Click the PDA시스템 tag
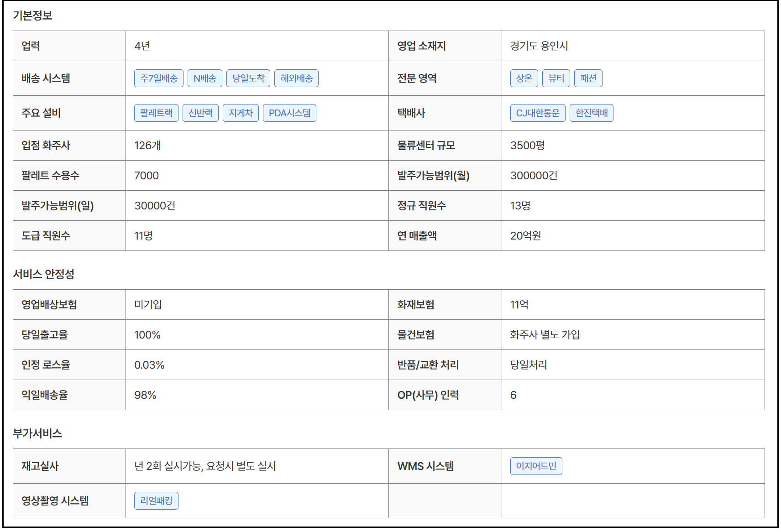781x532 pixels. point(289,113)
